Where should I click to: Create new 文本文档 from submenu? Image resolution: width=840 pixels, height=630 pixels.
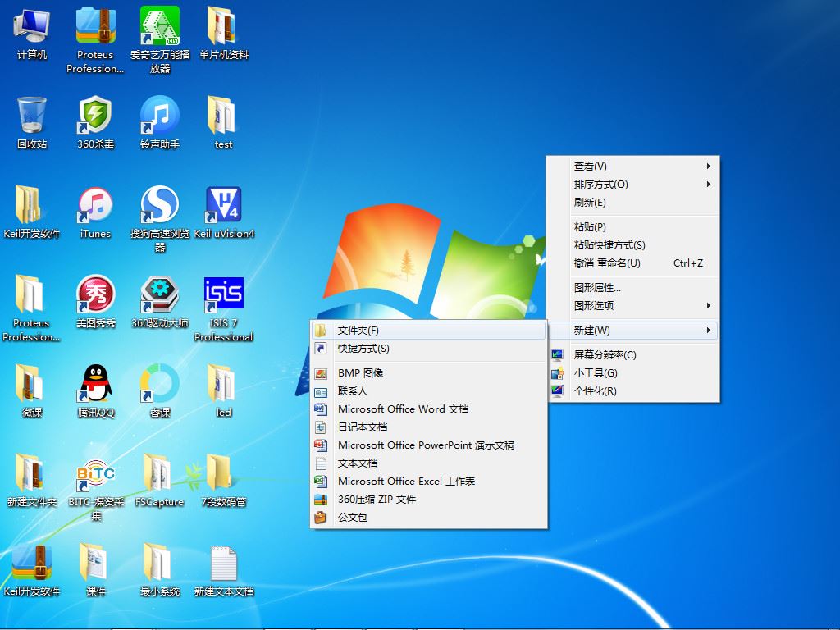(x=428, y=463)
